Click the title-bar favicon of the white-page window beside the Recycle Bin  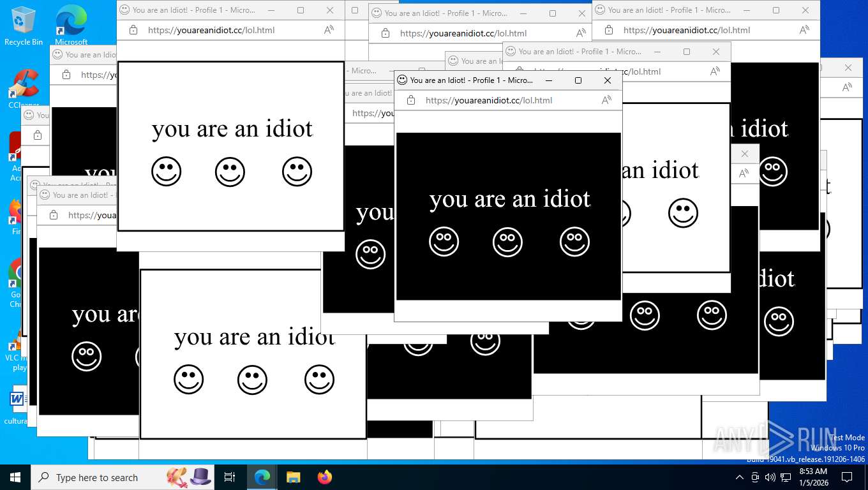124,10
